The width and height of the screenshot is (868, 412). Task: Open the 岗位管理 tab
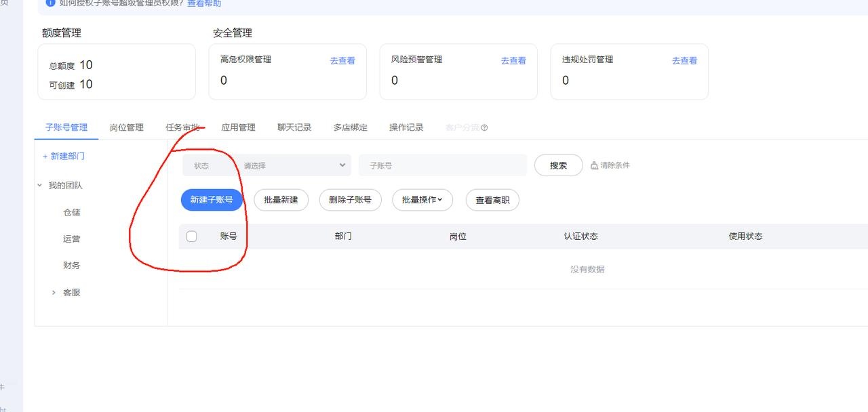(127, 127)
